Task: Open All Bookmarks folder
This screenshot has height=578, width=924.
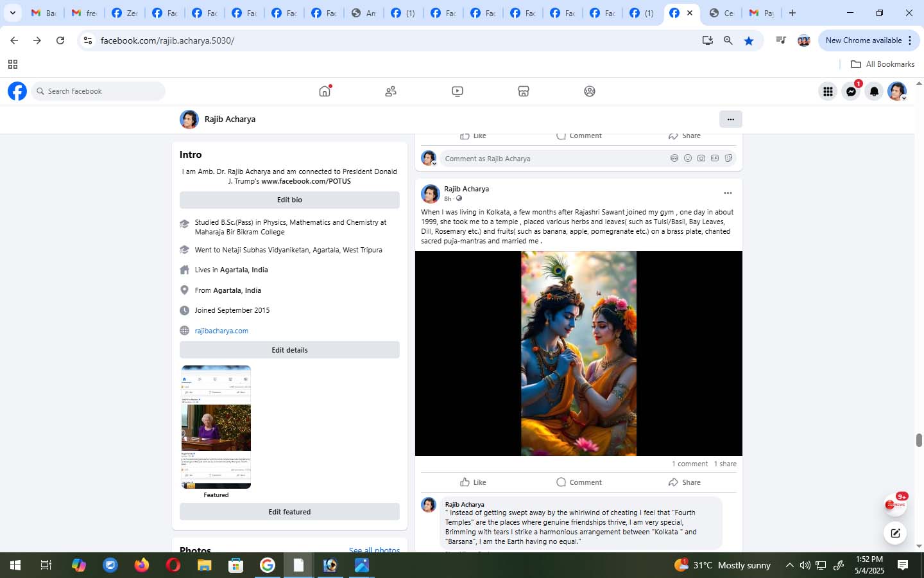Action: (882, 64)
